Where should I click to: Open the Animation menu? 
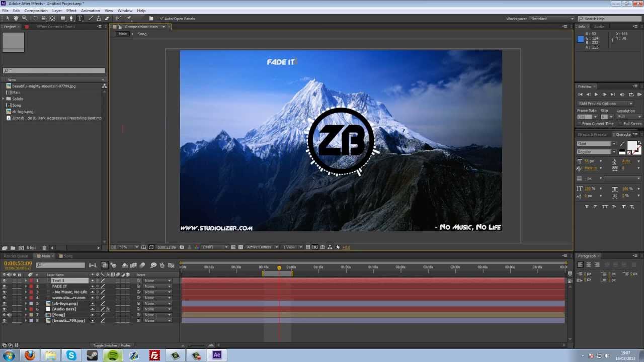91,11
